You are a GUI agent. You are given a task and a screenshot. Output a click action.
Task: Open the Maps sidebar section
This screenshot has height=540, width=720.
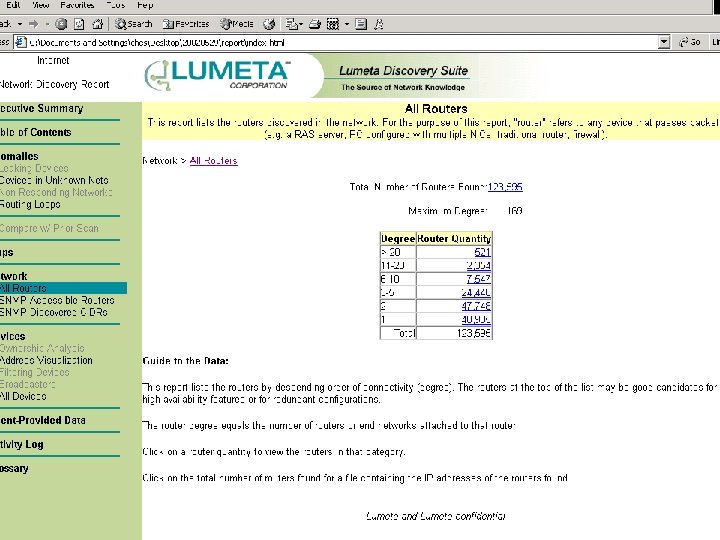click(7, 252)
